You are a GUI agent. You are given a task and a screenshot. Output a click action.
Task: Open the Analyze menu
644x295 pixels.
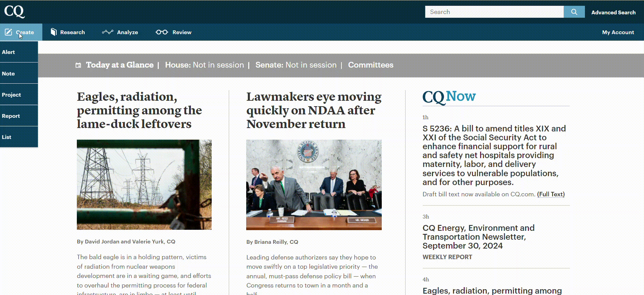pos(120,32)
